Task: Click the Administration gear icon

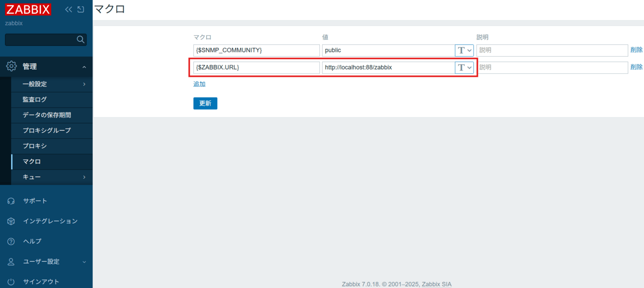Action: pos(11,66)
